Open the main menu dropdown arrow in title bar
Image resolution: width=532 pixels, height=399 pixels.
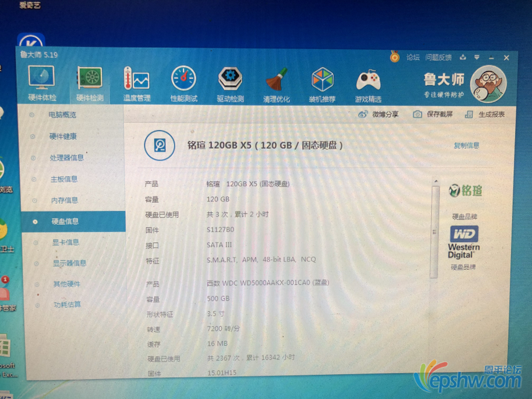pyautogui.click(x=476, y=57)
